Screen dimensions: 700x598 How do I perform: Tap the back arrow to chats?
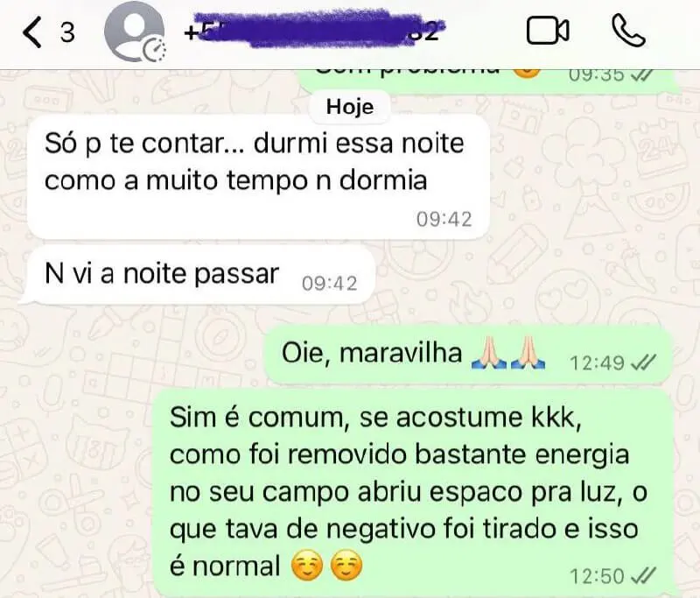click(x=32, y=32)
